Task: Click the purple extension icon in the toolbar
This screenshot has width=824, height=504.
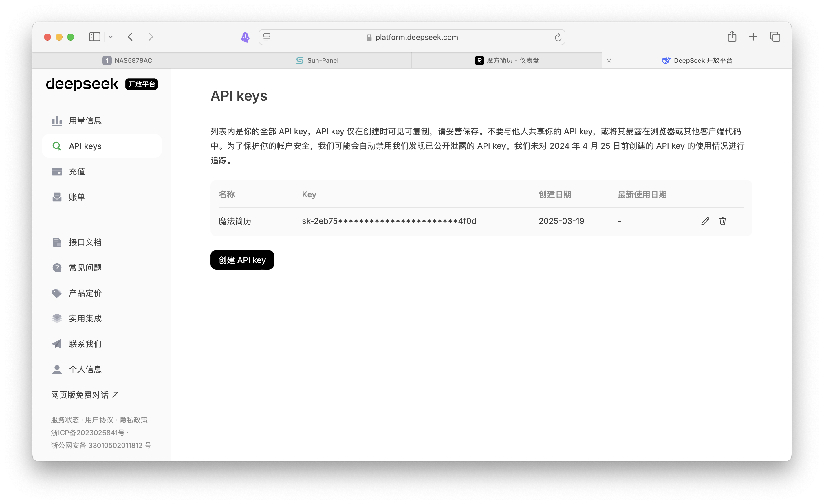Action: tap(245, 37)
